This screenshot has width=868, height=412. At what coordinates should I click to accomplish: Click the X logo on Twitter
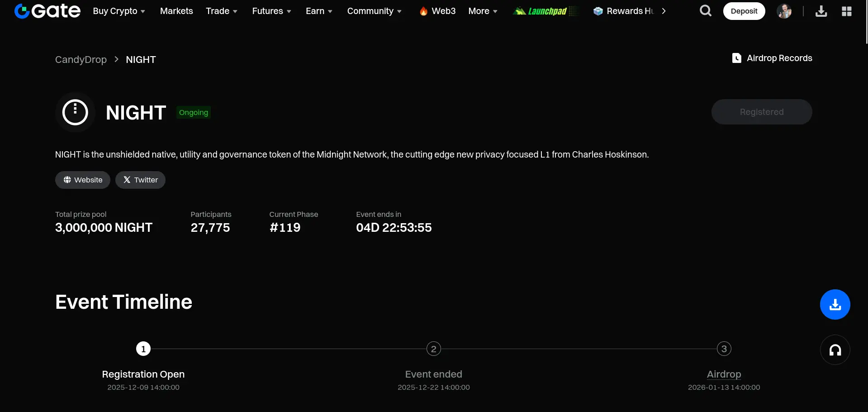[127, 180]
